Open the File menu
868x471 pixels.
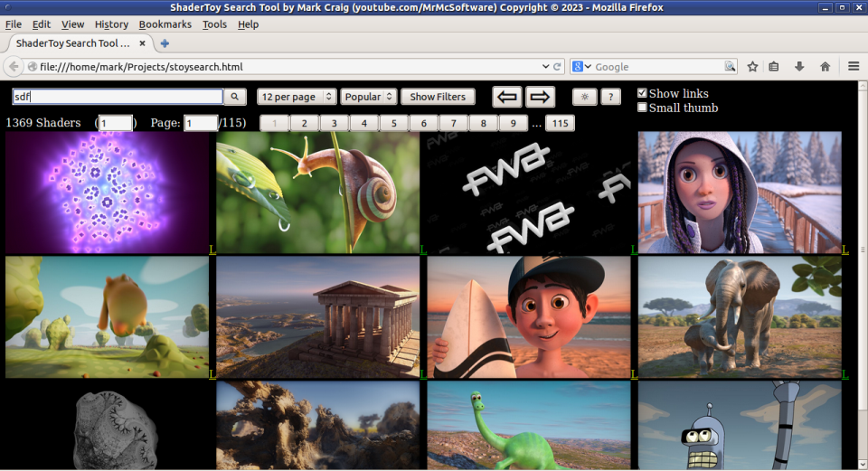(x=14, y=24)
